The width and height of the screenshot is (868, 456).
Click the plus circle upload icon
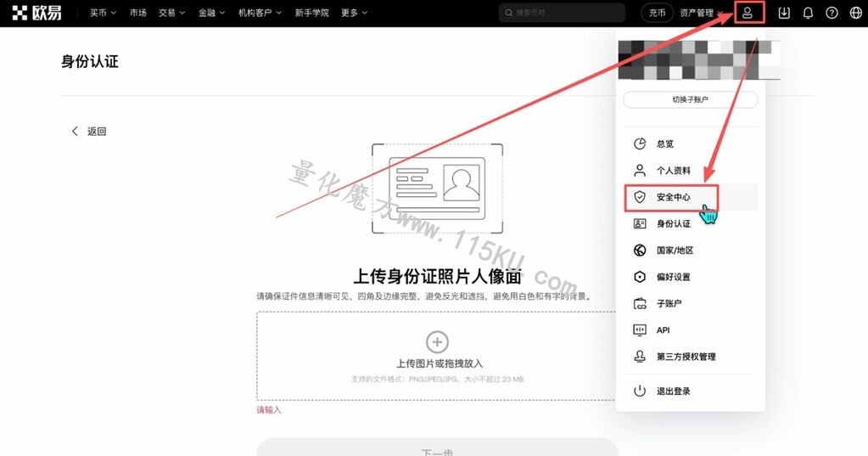437,342
